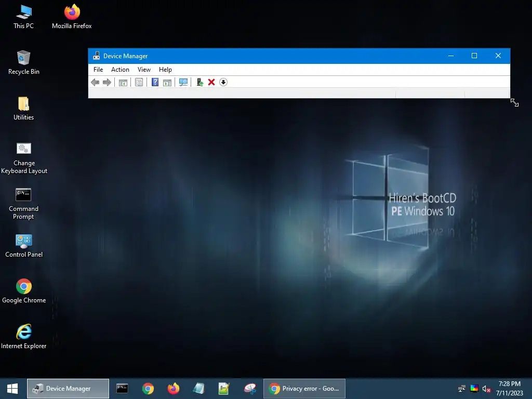Click the blue notebook taskbar icon
The height and width of the screenshot is (399, 532).
click(x=199, y=389)
